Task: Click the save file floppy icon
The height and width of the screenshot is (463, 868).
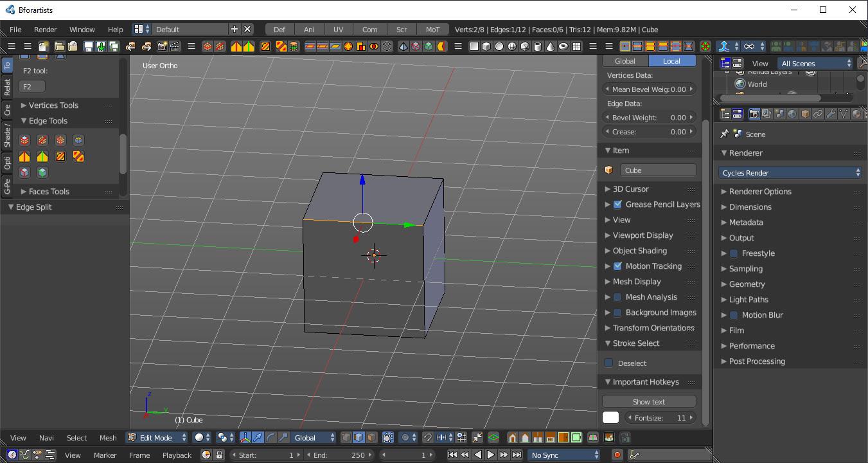Action: [x=89, y=46]
